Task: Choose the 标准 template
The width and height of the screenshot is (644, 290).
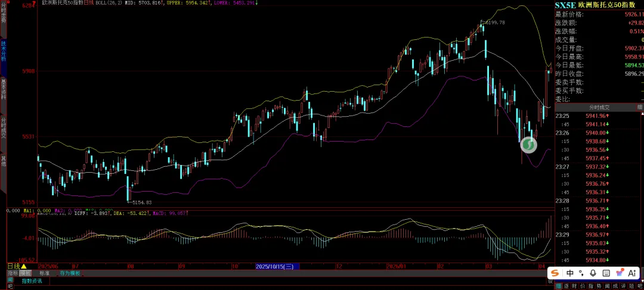Action: (44, 273)
